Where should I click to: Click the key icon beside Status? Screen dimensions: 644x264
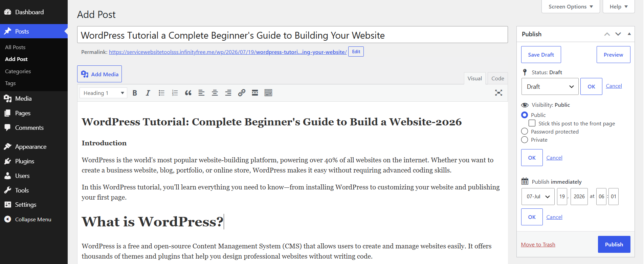pyautogui.click(x=525, y=72)
